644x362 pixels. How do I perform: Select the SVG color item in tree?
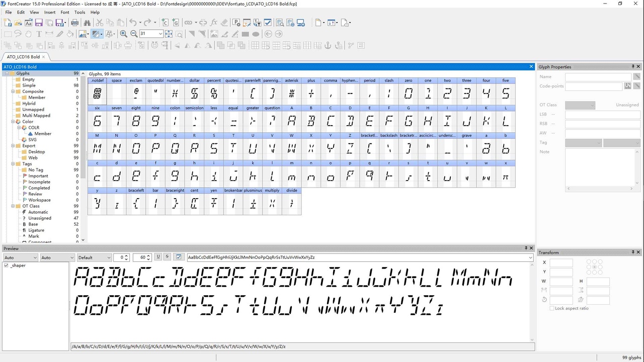click(32, 140)
